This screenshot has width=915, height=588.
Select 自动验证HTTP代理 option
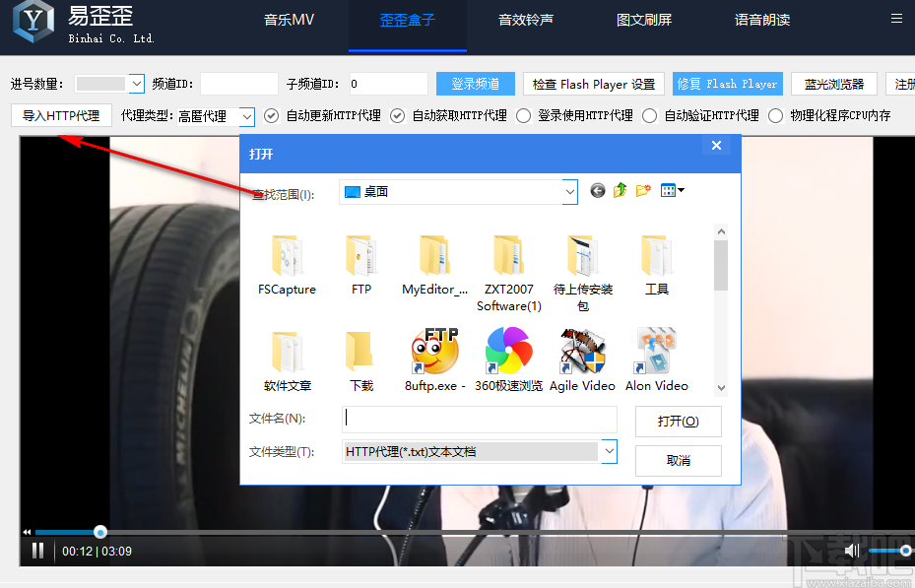[649, 115]
